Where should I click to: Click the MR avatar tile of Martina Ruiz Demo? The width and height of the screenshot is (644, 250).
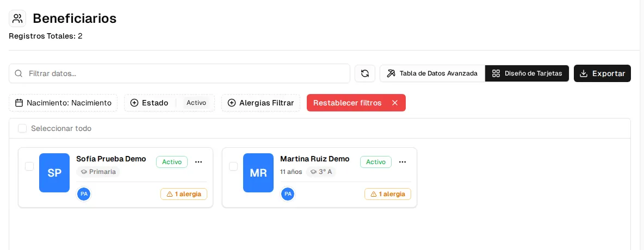[x=258, y=173]
